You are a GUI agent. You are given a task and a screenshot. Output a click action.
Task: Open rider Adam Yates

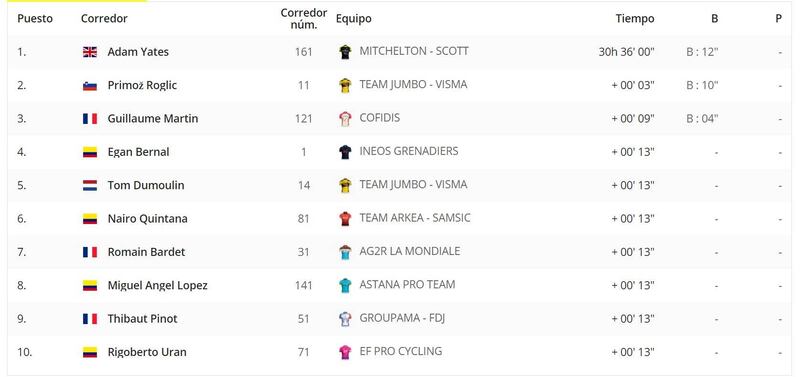pos(138,52)
